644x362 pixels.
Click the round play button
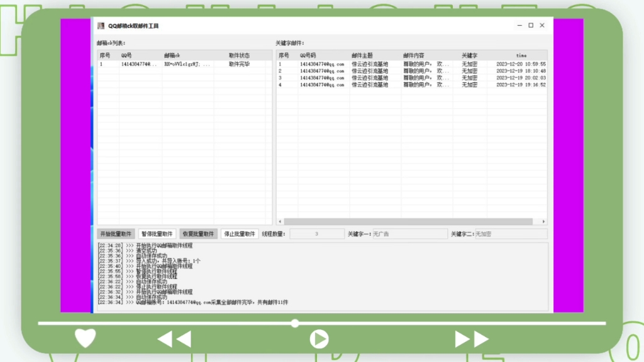point(319,339)
